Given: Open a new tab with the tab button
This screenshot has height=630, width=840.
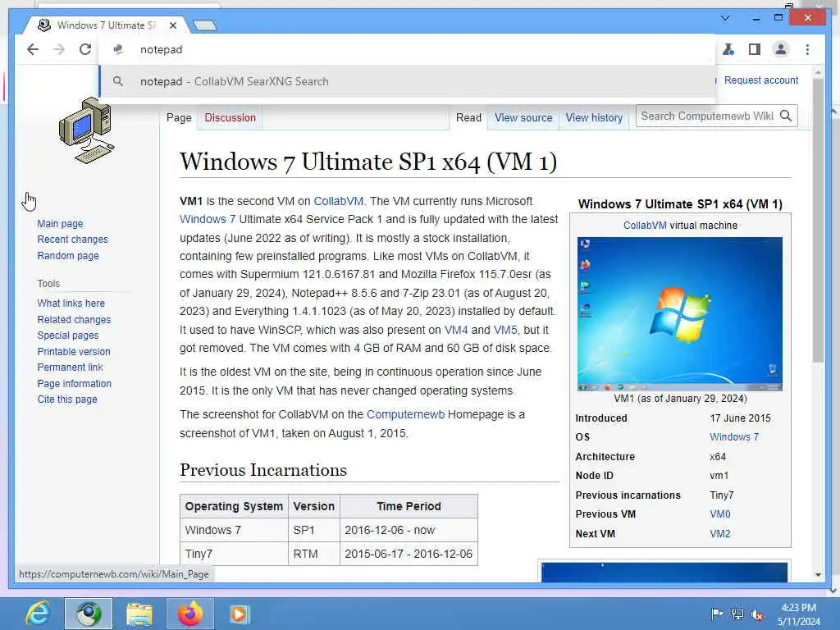Looking at the screenshot, I should point(205,25).
